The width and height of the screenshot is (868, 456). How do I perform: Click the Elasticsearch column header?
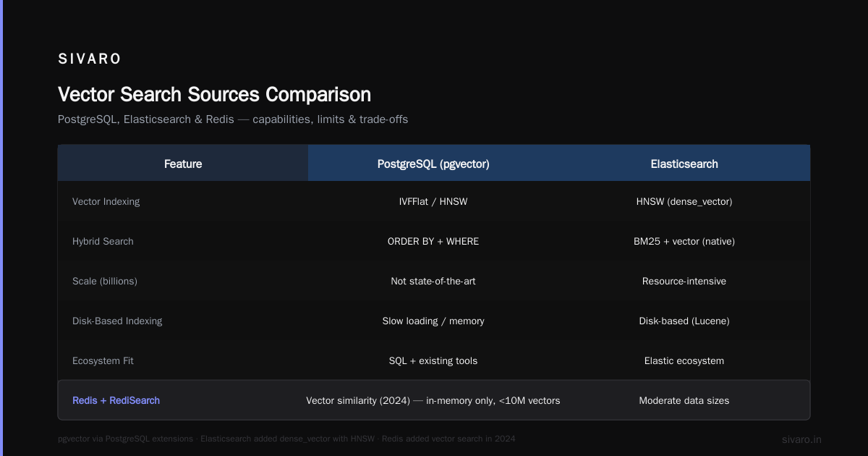[684, 164]
